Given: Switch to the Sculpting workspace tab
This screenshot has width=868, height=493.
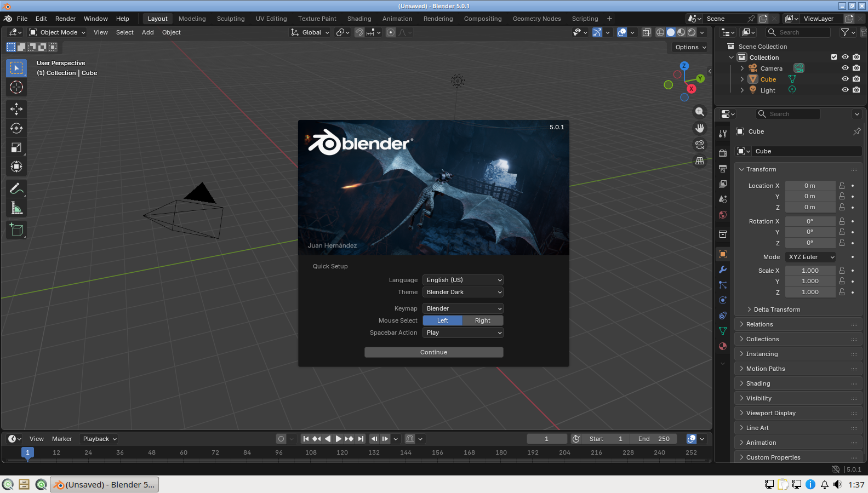Looking at the screenshot, I should (231, 19).
